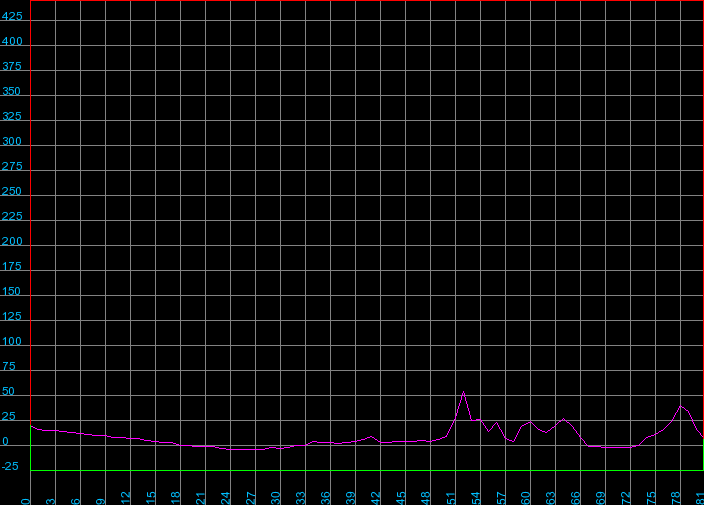Select the 54 horizontal axis label
The width and height of the screenshot is (704, 505).
tap(476, 498)
